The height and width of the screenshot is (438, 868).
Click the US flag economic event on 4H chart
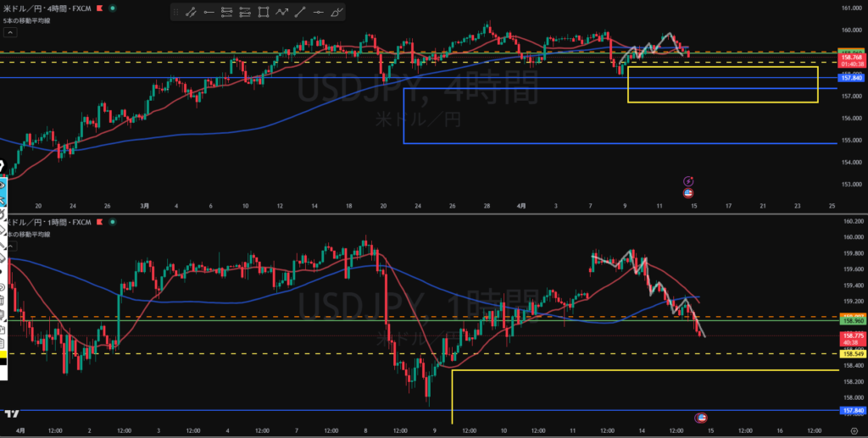689,191
